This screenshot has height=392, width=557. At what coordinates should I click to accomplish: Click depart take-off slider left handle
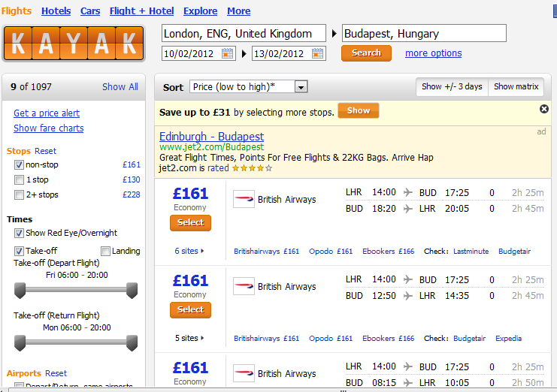[x=20, y=291]
